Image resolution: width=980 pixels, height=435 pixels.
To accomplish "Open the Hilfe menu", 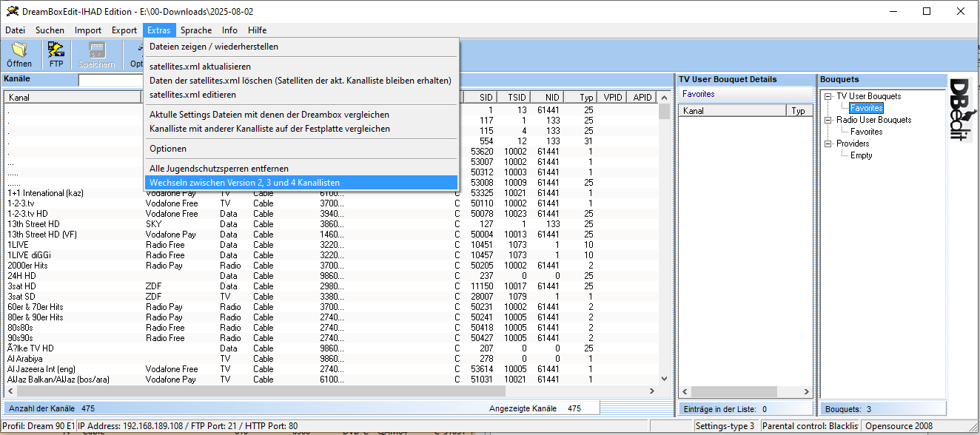I will point(258,30).
